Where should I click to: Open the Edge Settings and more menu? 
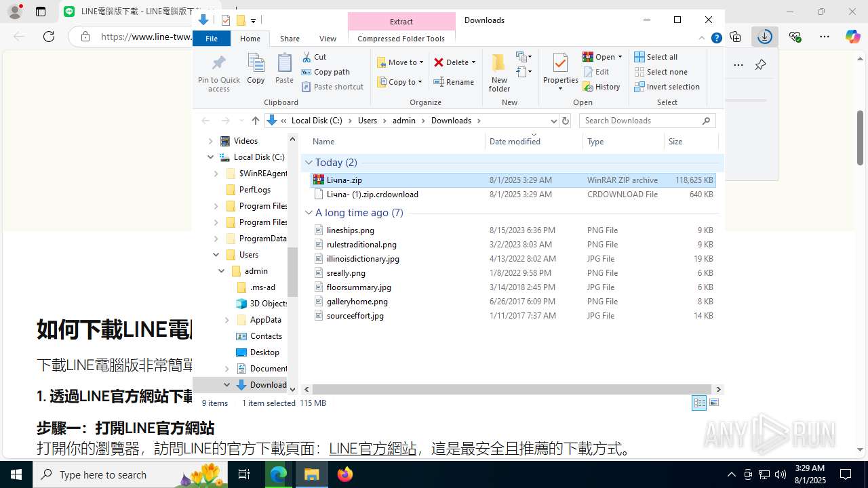[x=825, y=37]
